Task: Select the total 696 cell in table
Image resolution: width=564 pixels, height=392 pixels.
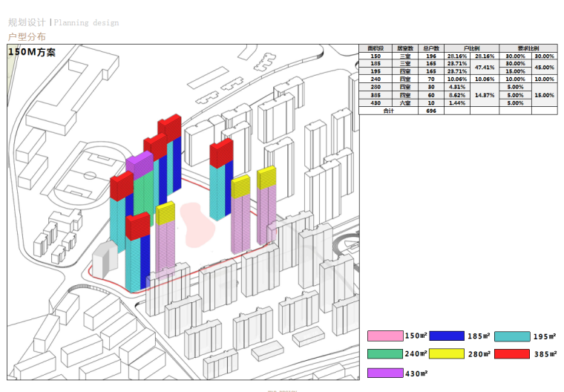Action: tap(430, 111)
